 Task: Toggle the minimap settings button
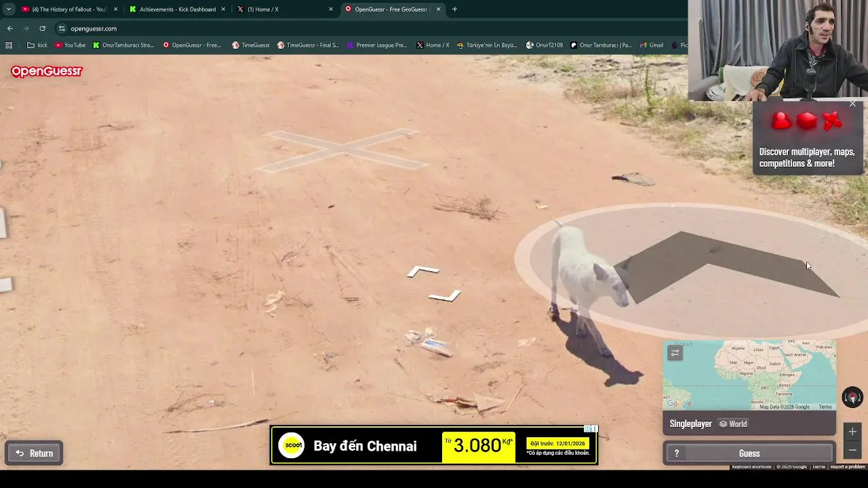pos(675,353)
